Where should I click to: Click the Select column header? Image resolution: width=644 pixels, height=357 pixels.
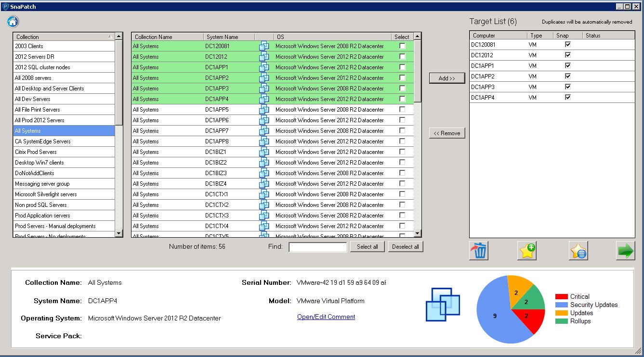coord(402,37)
